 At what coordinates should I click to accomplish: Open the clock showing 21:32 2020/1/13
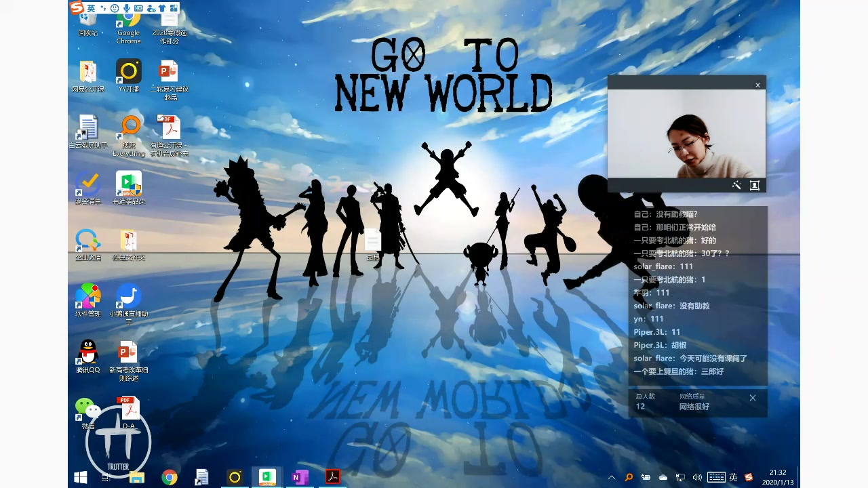pos(778,477)
